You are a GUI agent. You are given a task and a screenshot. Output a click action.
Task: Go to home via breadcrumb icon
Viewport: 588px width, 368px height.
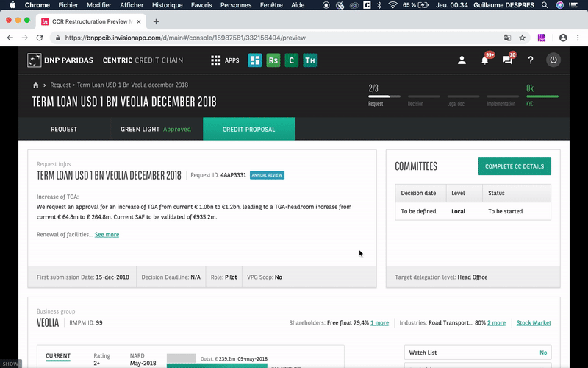(35, 85)
